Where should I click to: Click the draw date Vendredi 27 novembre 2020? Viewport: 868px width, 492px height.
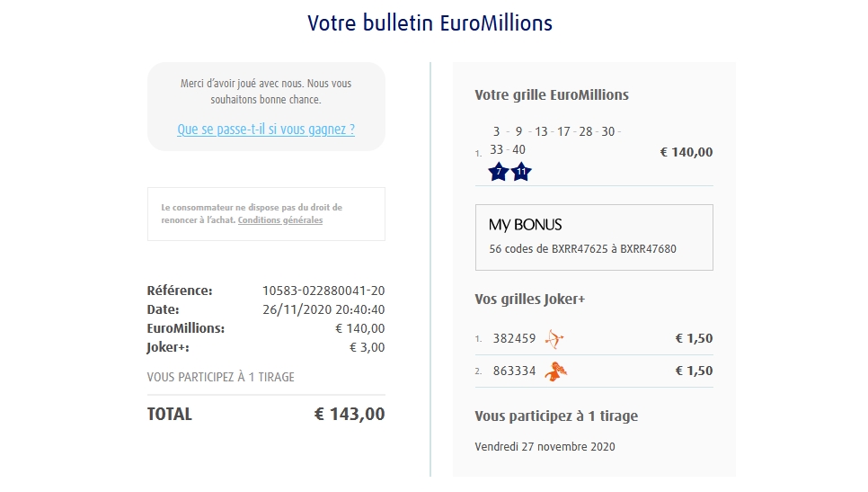[x=545, y=446]
